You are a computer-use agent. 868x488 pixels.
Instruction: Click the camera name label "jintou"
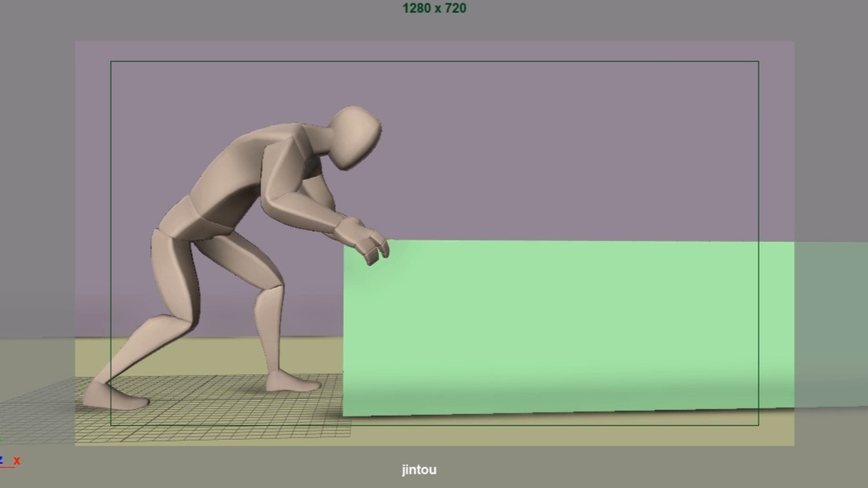(x=419, y=470)
